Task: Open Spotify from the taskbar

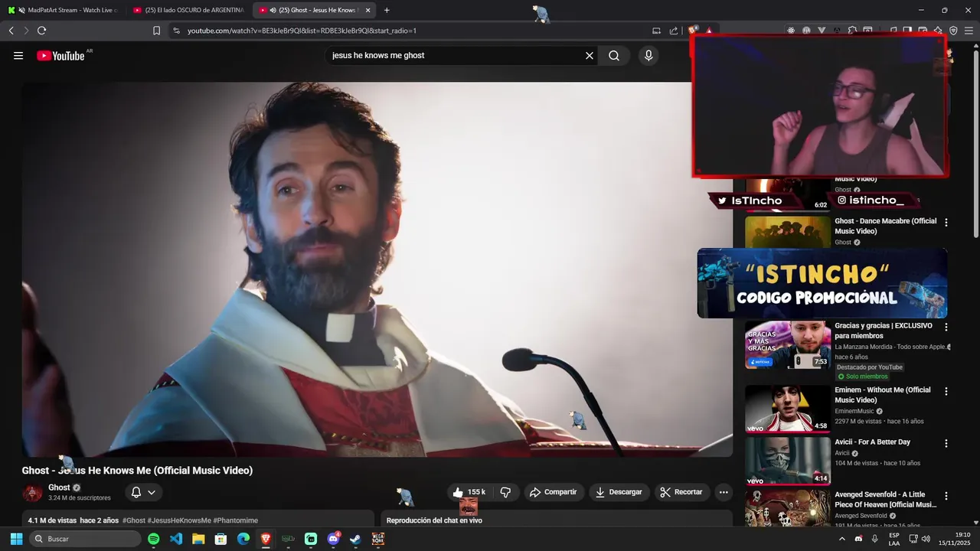Action: tap(153, 539)
